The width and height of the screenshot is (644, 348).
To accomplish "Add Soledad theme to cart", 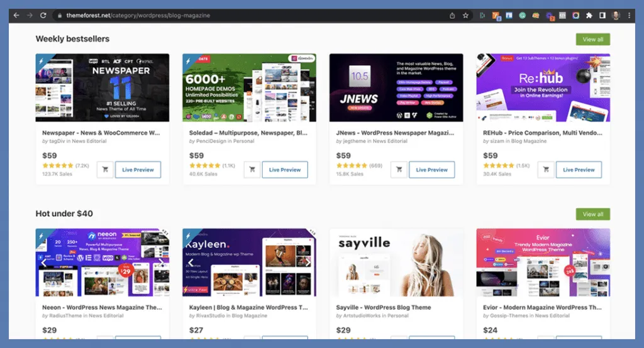I will pyautogui.click(x=252, y=170).
